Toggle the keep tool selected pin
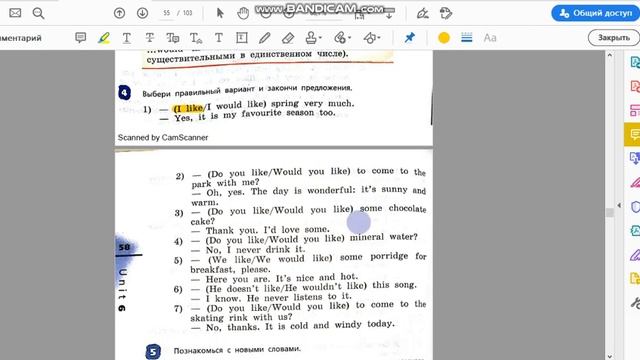 pos(409,38)
